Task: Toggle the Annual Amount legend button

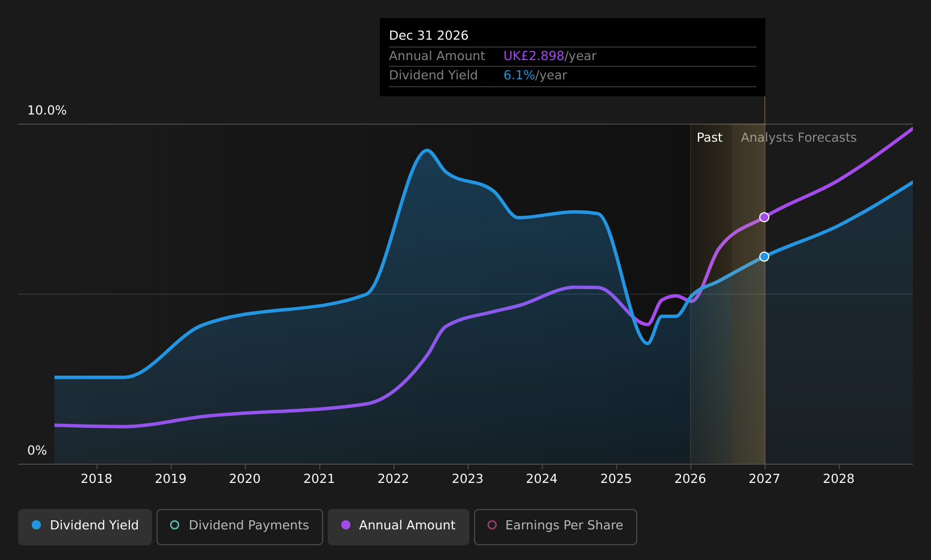Action: coord(399,527)
